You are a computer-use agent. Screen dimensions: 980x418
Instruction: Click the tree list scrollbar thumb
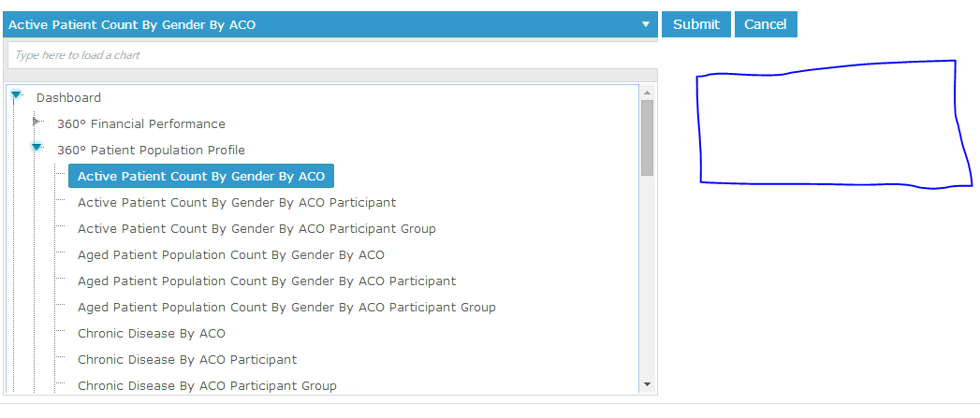click(647, 137)
